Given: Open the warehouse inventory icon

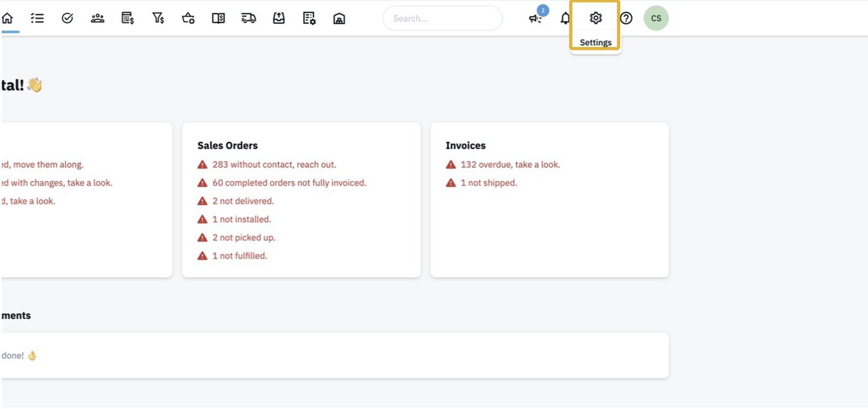Looking at the screenshot, I should click(x=339, y=18).
